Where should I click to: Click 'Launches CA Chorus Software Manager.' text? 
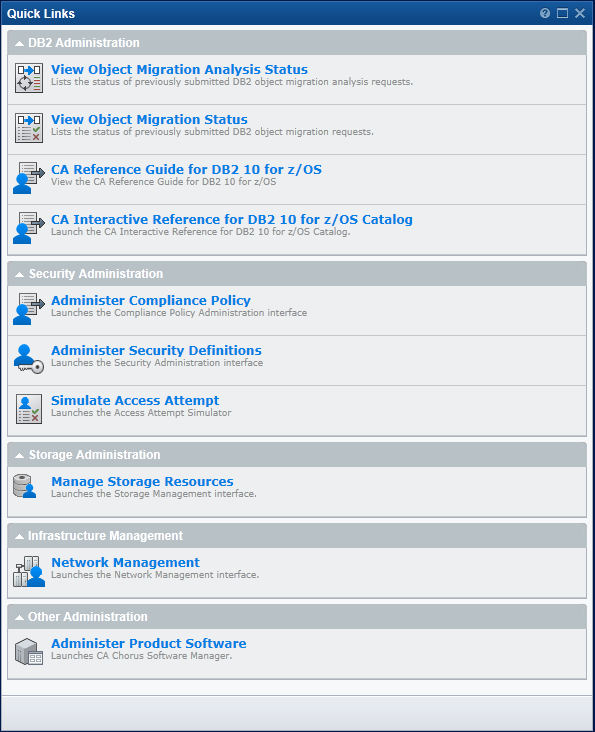141,656
